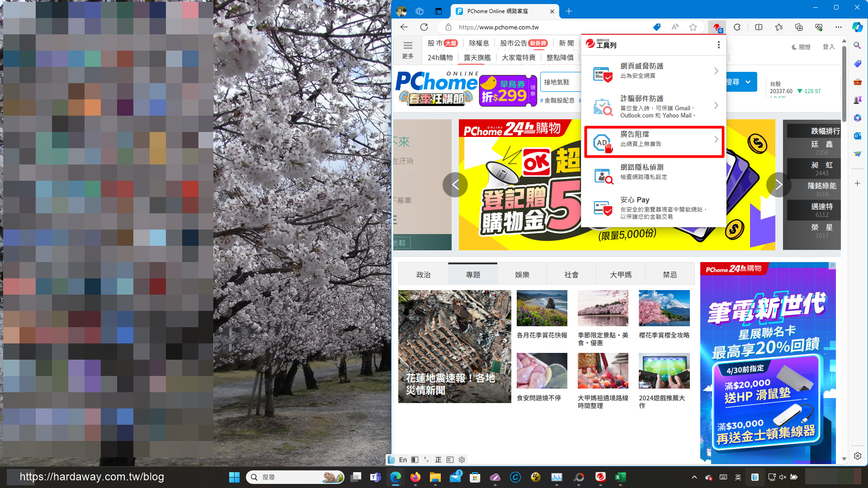The image size is (868, 488).
Task: Open the Edge profile avatar
Action: pyautogui.click(x=401, y=11)
